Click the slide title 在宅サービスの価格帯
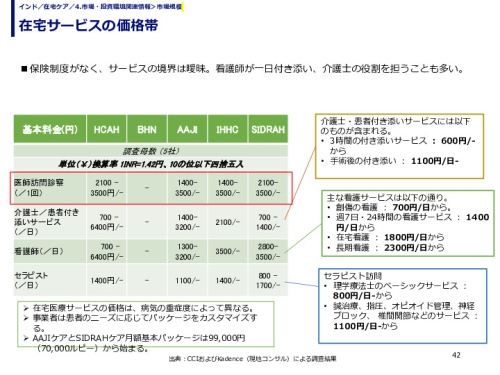The height and width of the screenshot is (375, 500). pos(88,25)
